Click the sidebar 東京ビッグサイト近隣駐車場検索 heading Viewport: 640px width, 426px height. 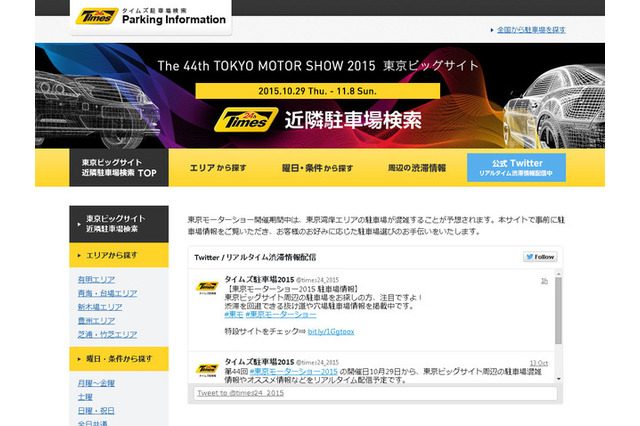[x=119, y=224]
